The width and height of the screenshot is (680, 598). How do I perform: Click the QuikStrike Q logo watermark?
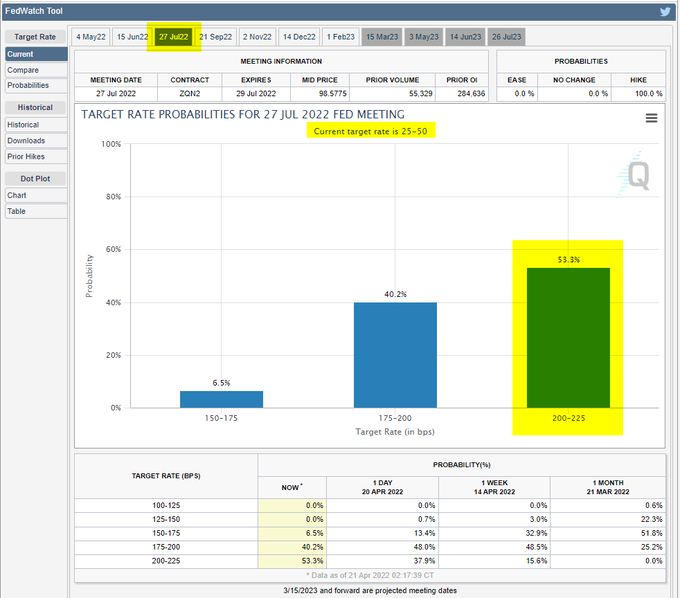(x=634, y=176)
